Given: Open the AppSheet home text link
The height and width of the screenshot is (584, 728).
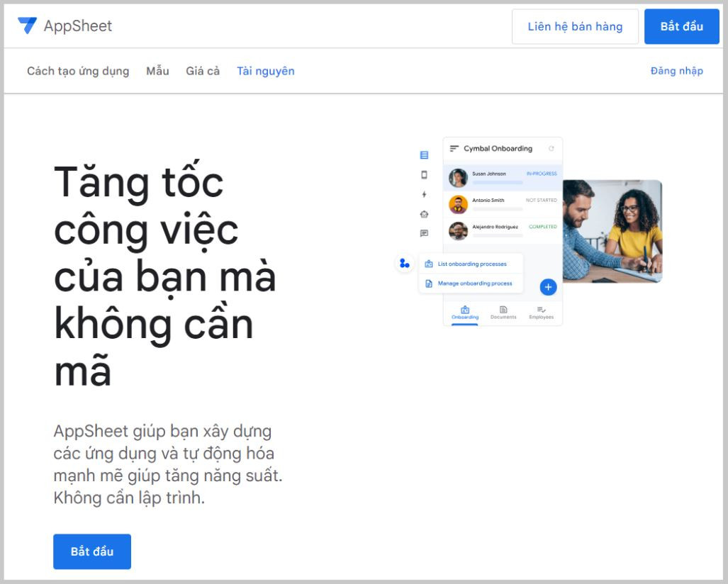Looking at the screenshot, I should [78, 26].
